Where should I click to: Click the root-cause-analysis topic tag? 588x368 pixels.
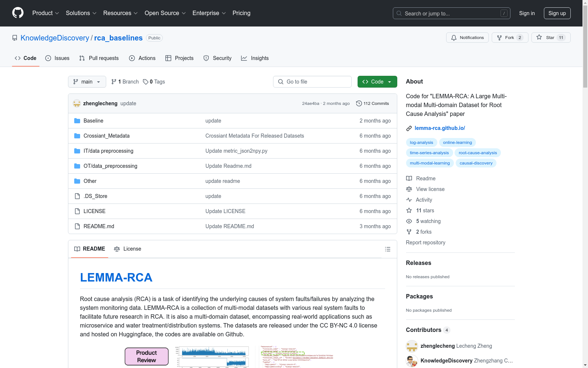(x=478, y=153)
